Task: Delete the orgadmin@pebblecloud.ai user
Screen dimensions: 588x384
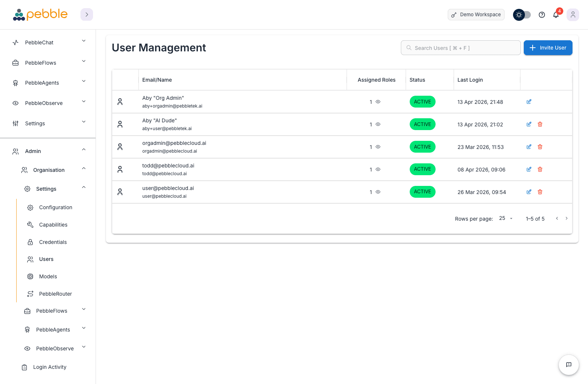Action: (x=540, y=147)
